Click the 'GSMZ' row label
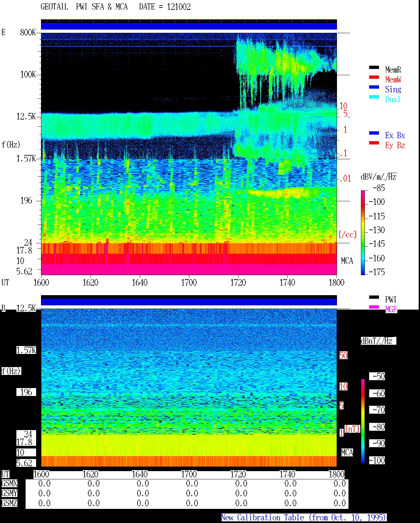The width and height of the screenshot is (420, 523). coord(9,503)
